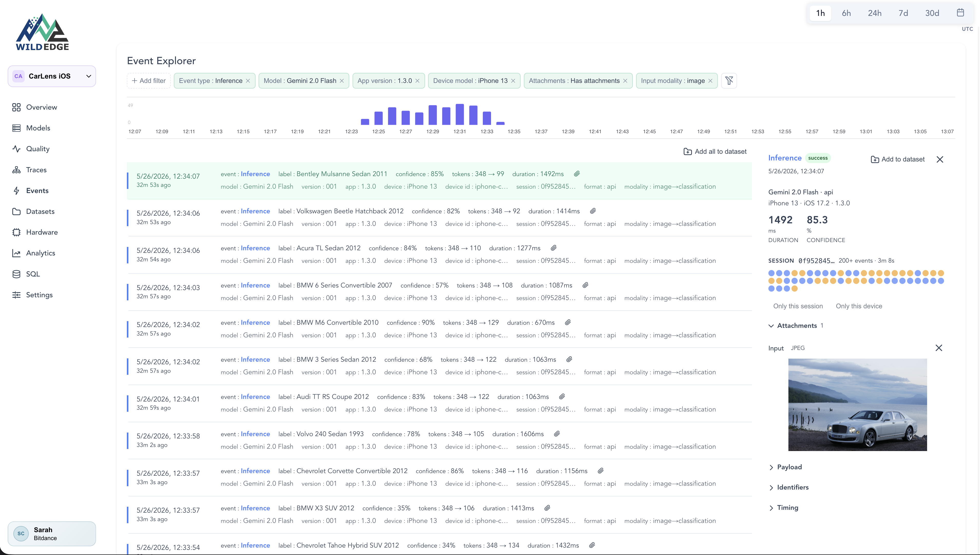Open the SQL page
The width and height of the screenshot is (980, 555).
26,274
